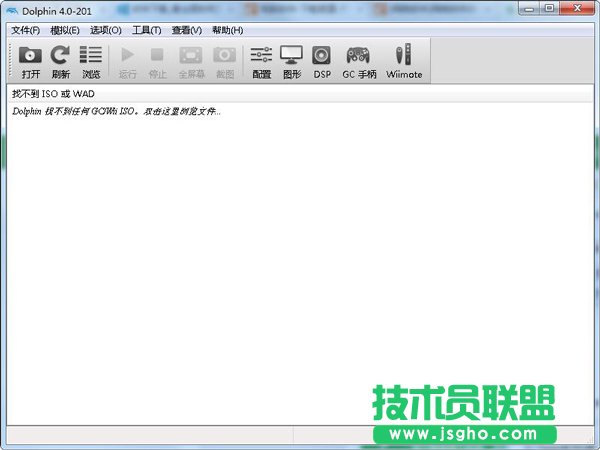This screenshot has height=450, width=600.
Task: Open the 帮助(H) menu
Action: [x=228, y=30]
